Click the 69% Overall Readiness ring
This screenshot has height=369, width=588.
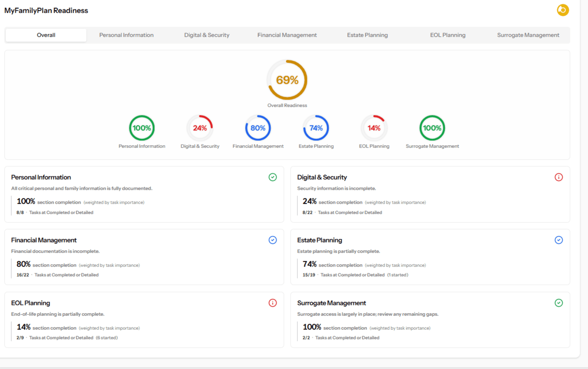point(287,80)
